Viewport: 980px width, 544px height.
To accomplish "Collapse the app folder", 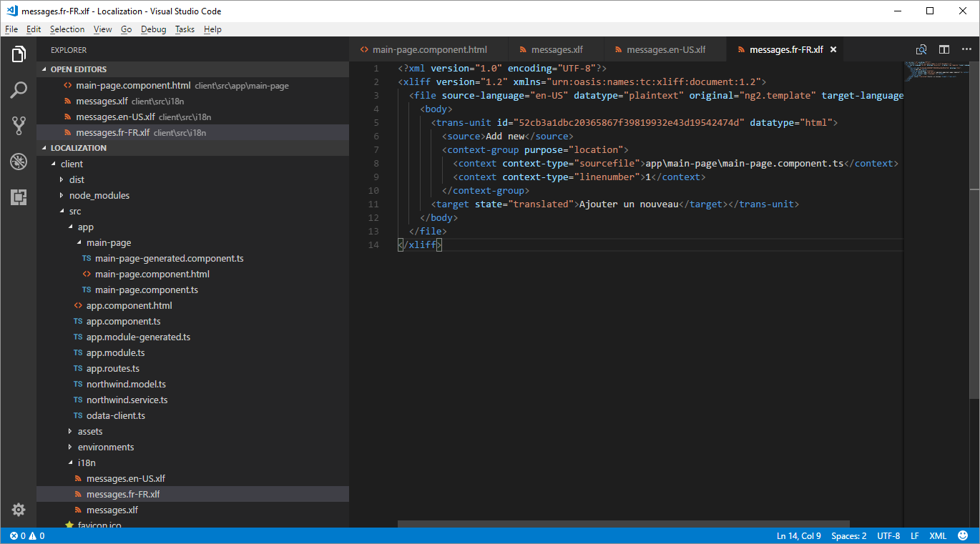I will click(192, 227).
